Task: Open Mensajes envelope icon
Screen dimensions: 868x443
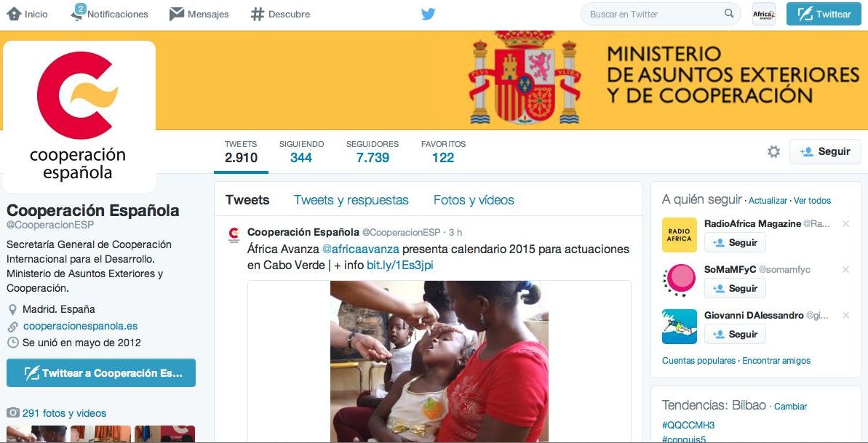Action: click(177, 14)
